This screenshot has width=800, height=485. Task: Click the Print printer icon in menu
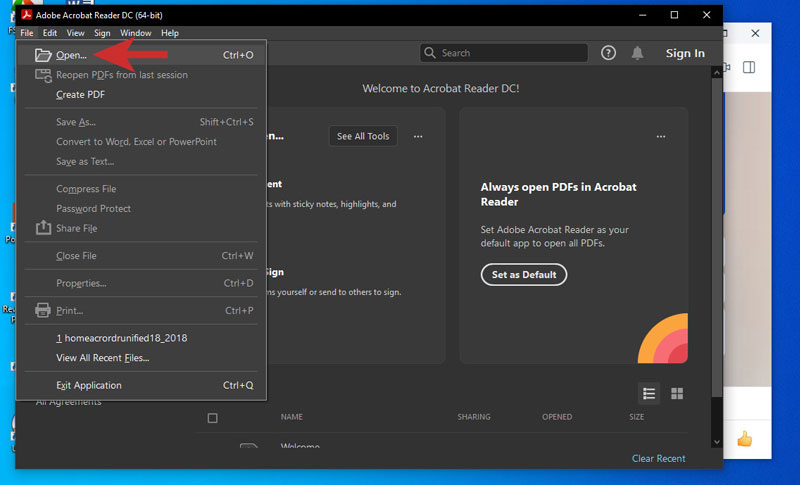[43, 310]
